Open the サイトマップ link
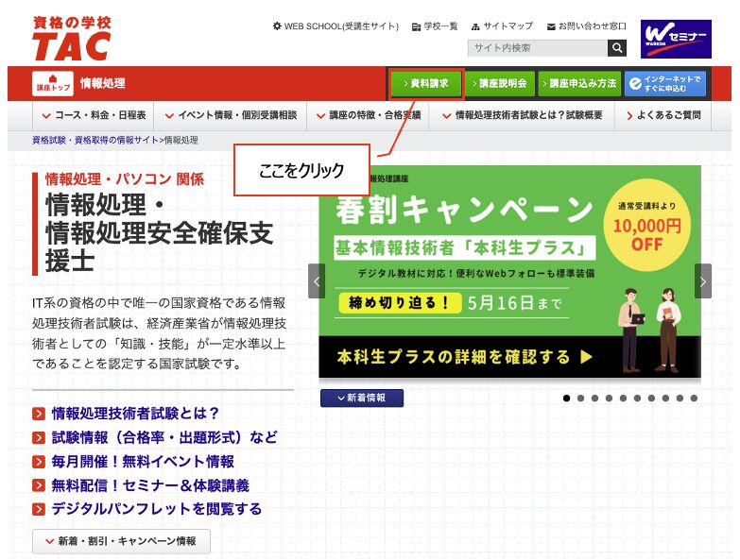 pyautogui.click(x=508, y=26)
